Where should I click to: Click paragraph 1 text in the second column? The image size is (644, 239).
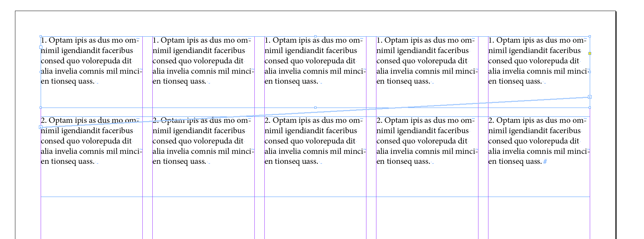click(203, 61)
